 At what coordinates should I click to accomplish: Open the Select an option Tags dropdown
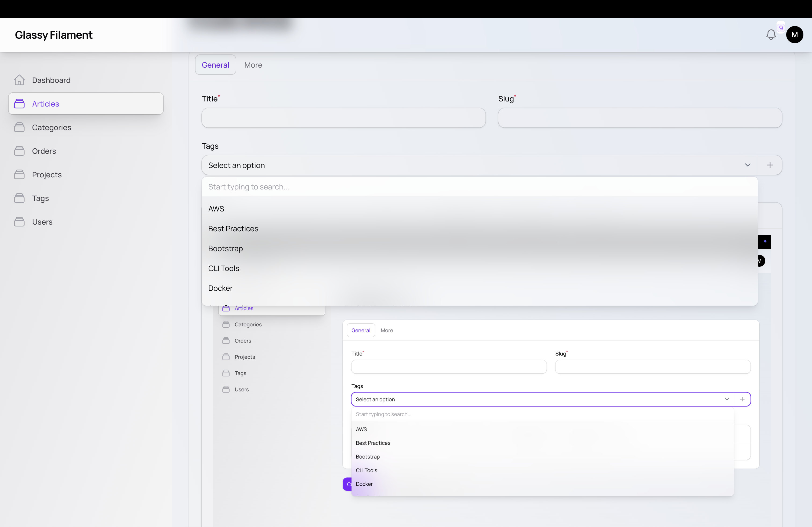click(x=480, y=165)
